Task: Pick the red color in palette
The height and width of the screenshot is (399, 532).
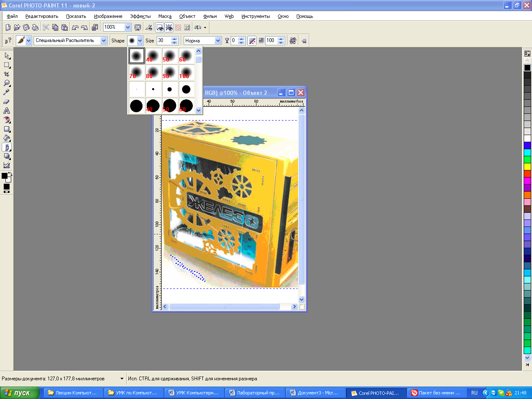Action: (527, 174)
